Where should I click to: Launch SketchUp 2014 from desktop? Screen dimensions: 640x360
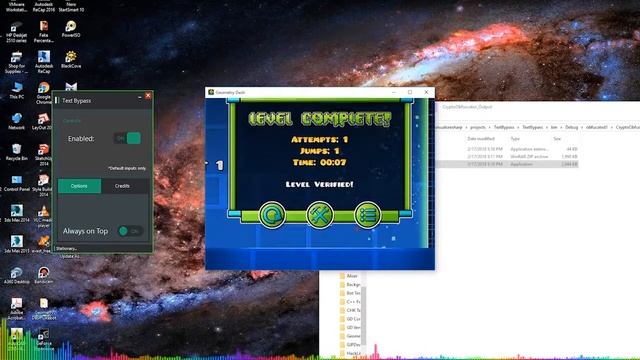[44, 155]
